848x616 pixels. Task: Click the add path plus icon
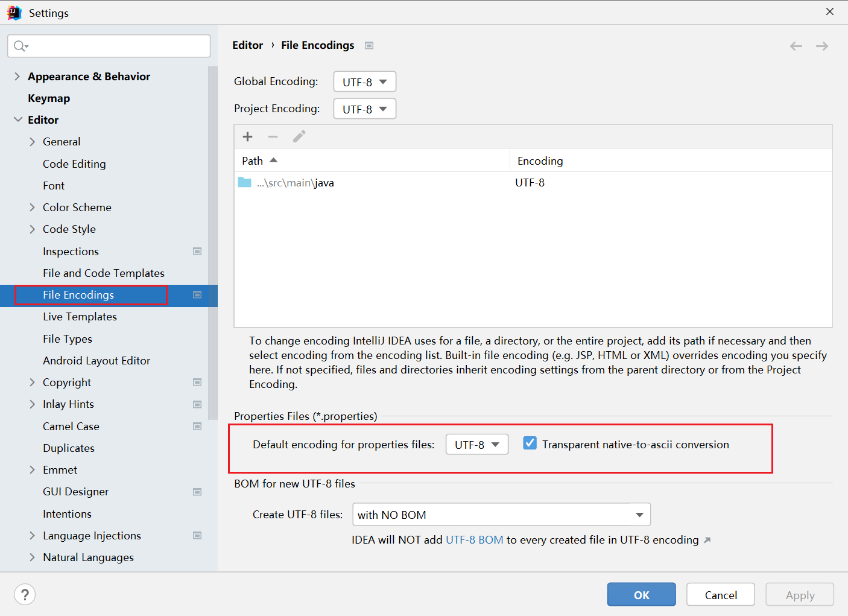click(247, 136)
